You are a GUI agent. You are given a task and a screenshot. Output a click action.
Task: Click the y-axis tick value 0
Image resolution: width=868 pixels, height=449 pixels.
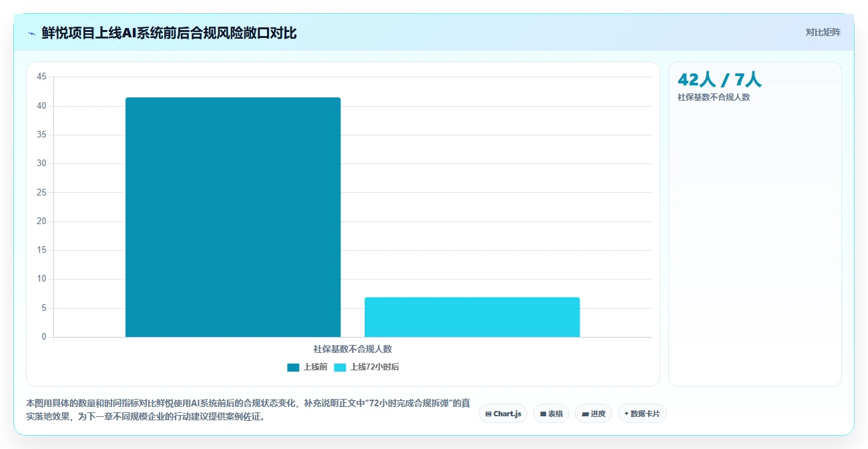pyautogui.click(x=44, y=337)
